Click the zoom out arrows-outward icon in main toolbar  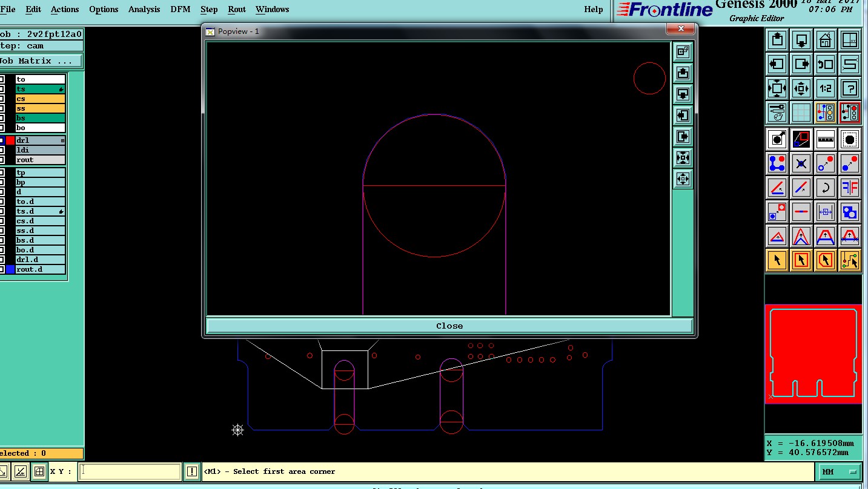click(x=801, y=88)
